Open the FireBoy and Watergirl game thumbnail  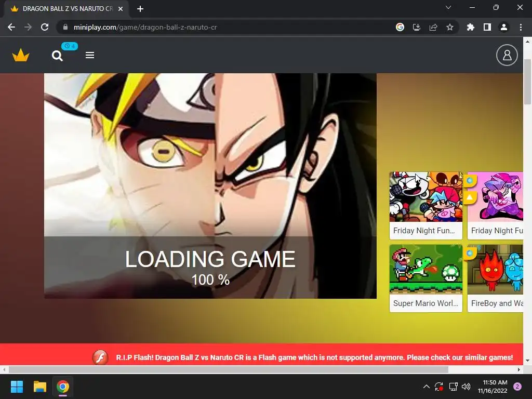[x=495, y=269]
